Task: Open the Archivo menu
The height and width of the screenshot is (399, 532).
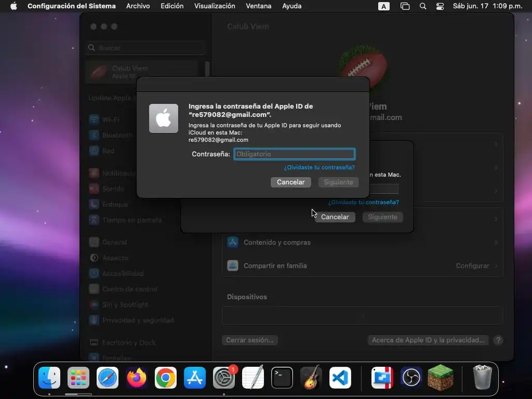Action: [138, 6]
